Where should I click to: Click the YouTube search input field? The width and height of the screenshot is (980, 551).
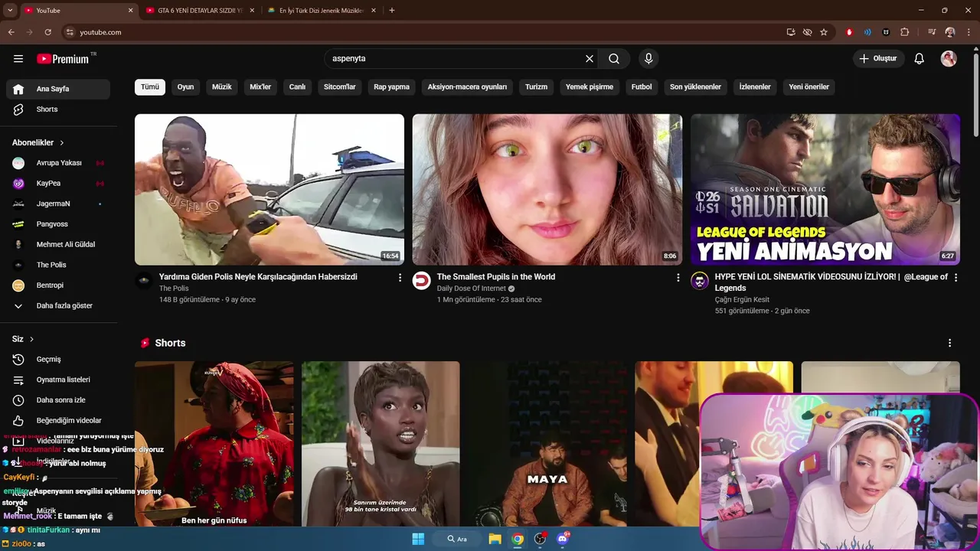(x=453, y=59)
